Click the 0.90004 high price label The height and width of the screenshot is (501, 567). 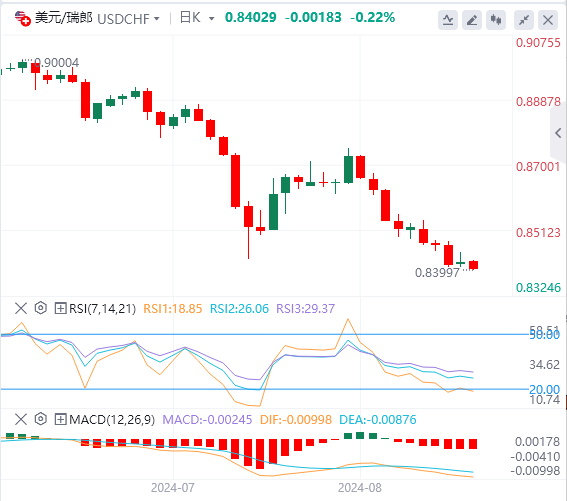(56, 63)
